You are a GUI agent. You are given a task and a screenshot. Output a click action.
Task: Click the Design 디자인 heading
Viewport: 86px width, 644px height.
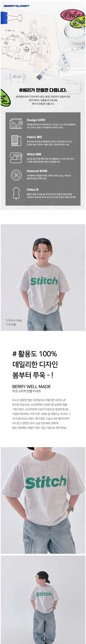36,120
